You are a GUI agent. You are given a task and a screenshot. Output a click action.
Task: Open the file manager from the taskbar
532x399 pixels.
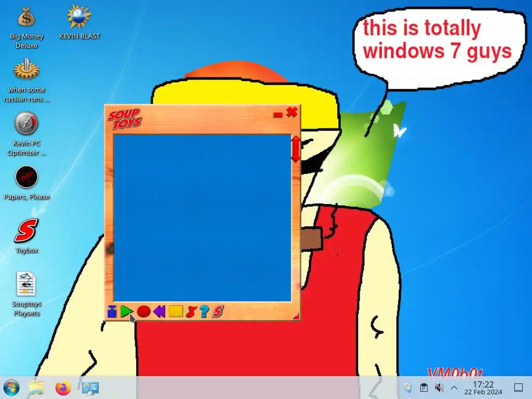tap(36, 388)
